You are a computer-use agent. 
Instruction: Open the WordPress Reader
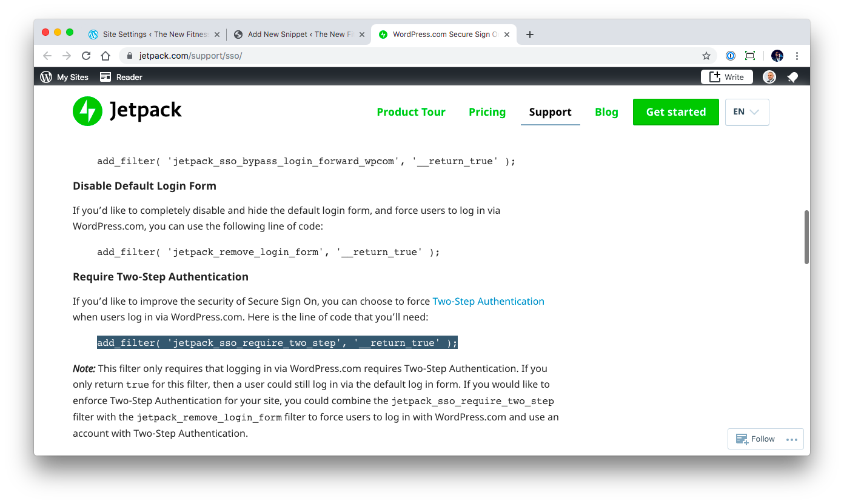(121, 77)
